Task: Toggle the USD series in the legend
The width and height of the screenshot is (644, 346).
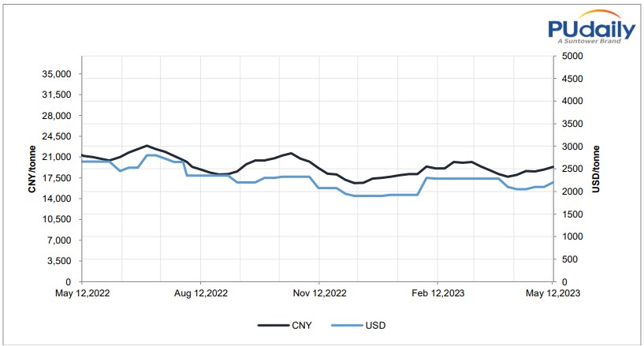Action: (x=374, y=324)
